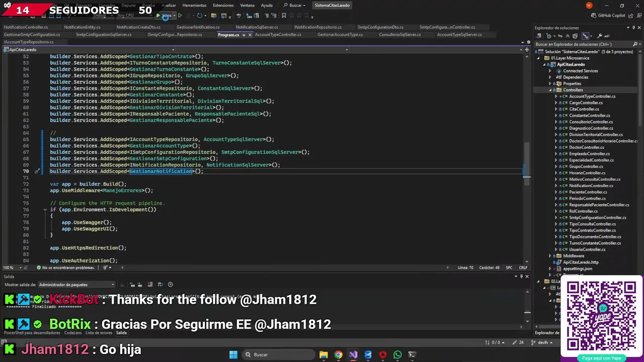The width and height of the screenshot is (644, 362).
Task: Start debugging with the https run button
Action: (x=164, y=16)
